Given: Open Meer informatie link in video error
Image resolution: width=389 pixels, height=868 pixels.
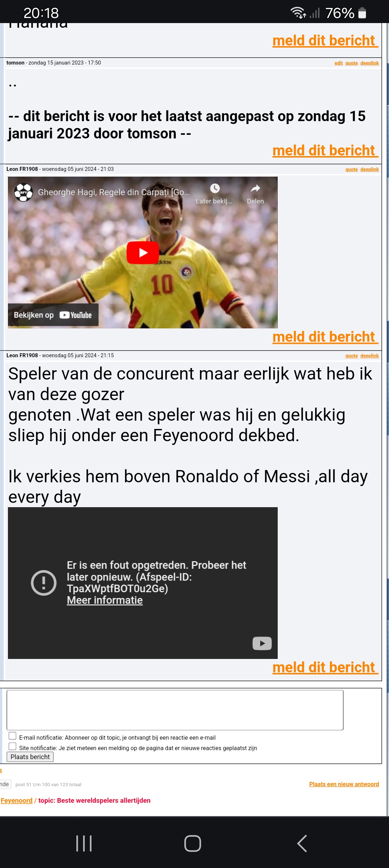Looking at the screenshot, I should click(x=105, y=600).
